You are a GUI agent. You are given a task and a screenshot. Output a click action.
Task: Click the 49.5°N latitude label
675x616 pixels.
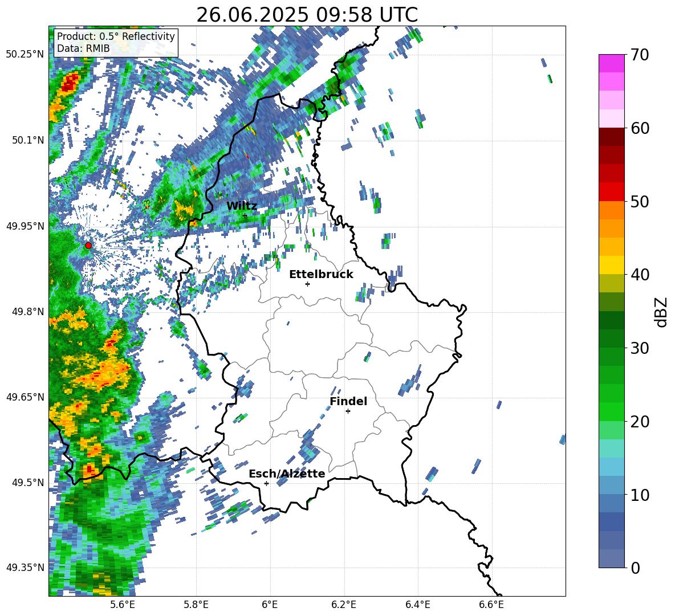[27, 482]
